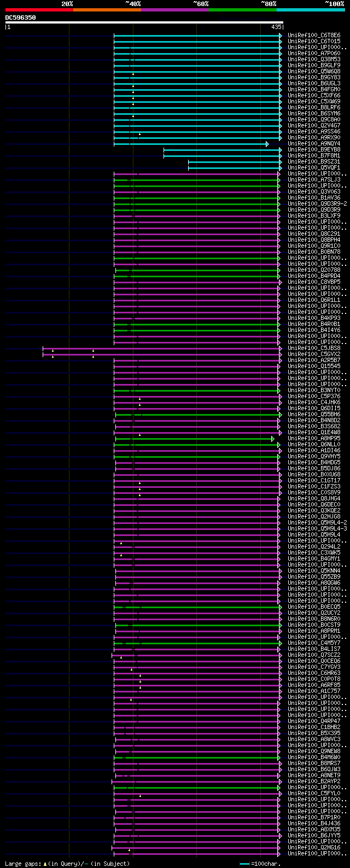Select hit label UniRef100_Q9C8A0
The image size is (350, 868).
click(x=314, y=120)
